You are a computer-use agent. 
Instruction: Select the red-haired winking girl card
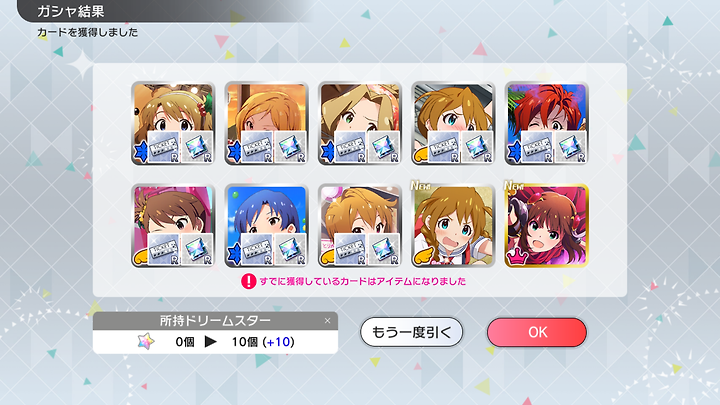click(546, 123)
